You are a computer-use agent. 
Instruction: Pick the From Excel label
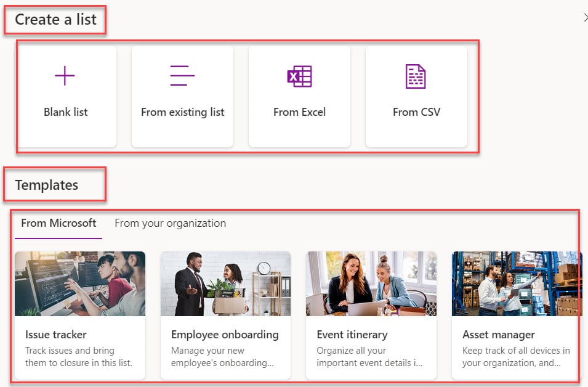point(300,112)
